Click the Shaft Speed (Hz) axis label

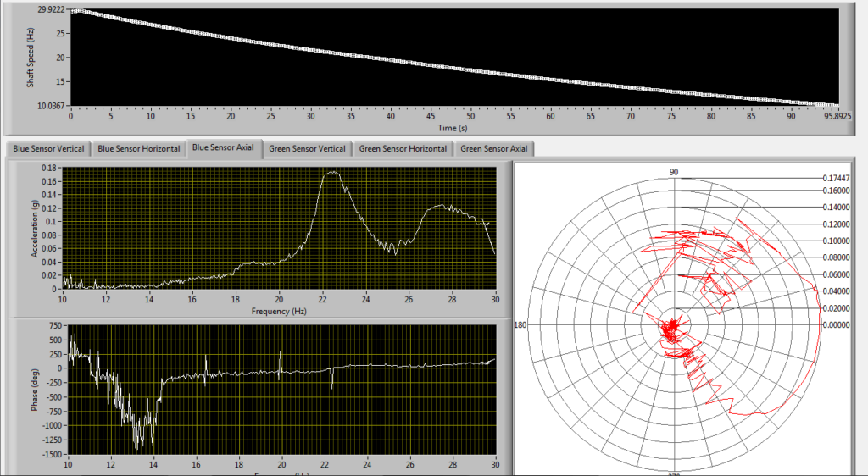click(x=31, y=58)
